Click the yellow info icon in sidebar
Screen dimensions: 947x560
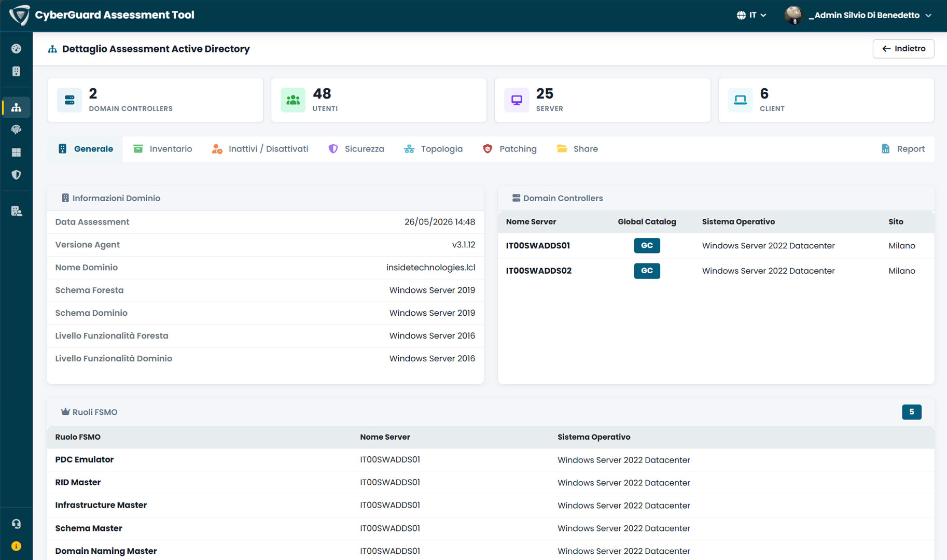pos(16,546)
